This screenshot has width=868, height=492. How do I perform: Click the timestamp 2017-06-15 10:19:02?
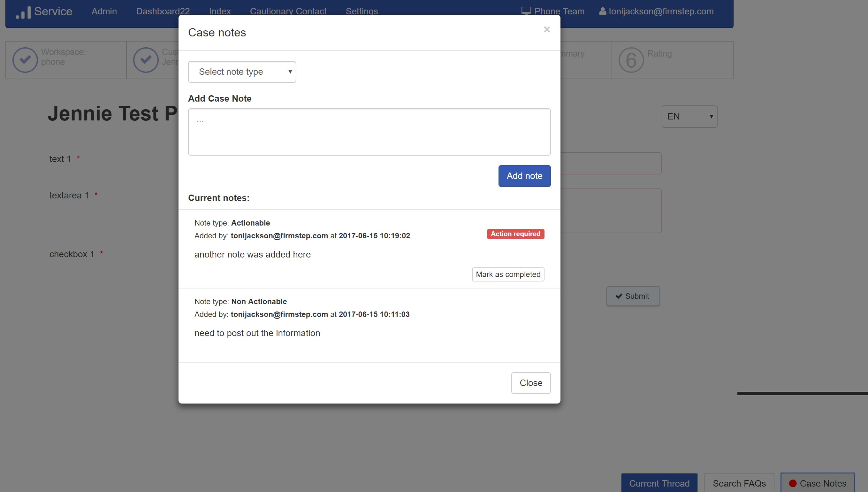pos(374,236)
